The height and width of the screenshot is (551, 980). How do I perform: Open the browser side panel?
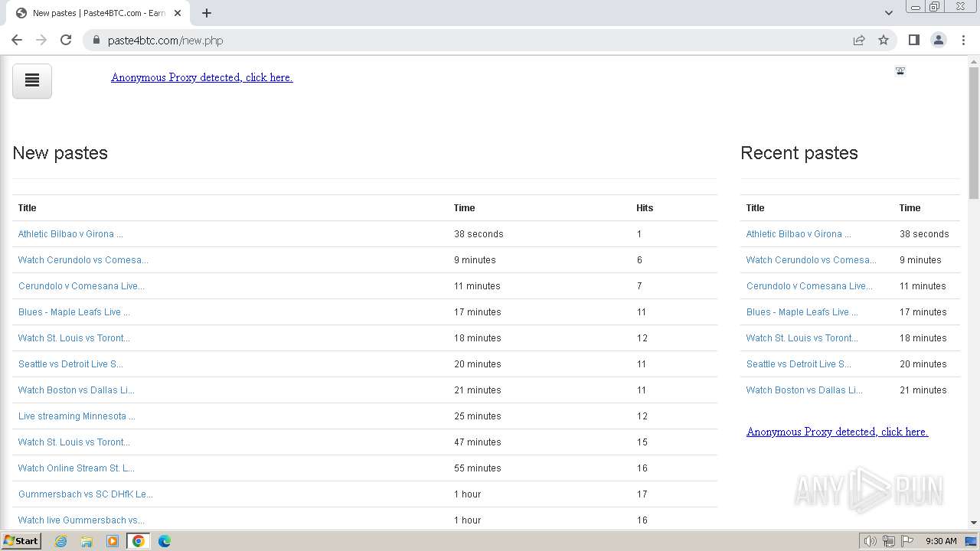pyautogui.click(x=913, y=40)
